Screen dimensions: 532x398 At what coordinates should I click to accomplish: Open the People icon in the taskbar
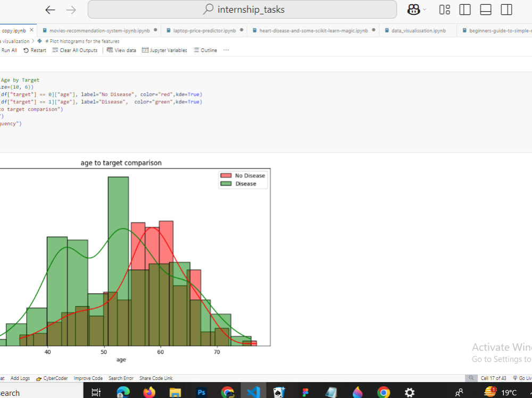click(x=459, y=393)
